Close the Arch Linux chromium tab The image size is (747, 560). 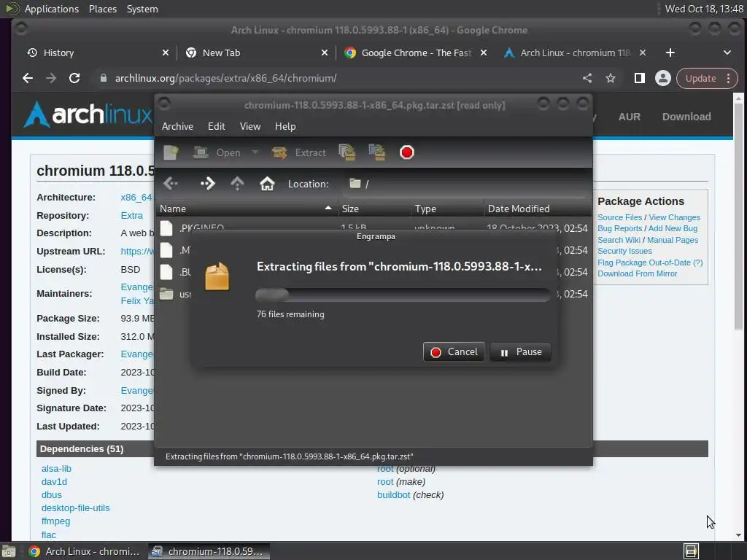click(643, 52)
